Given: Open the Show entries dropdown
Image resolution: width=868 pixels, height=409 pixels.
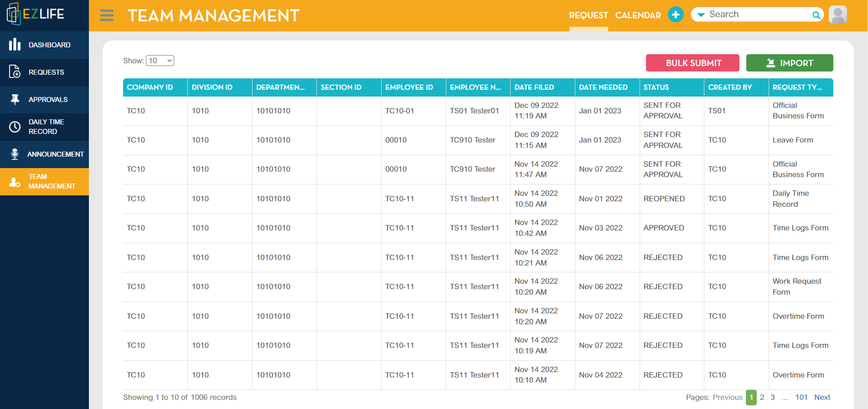Looking at the screenshot, I should (x=160, y=61).
